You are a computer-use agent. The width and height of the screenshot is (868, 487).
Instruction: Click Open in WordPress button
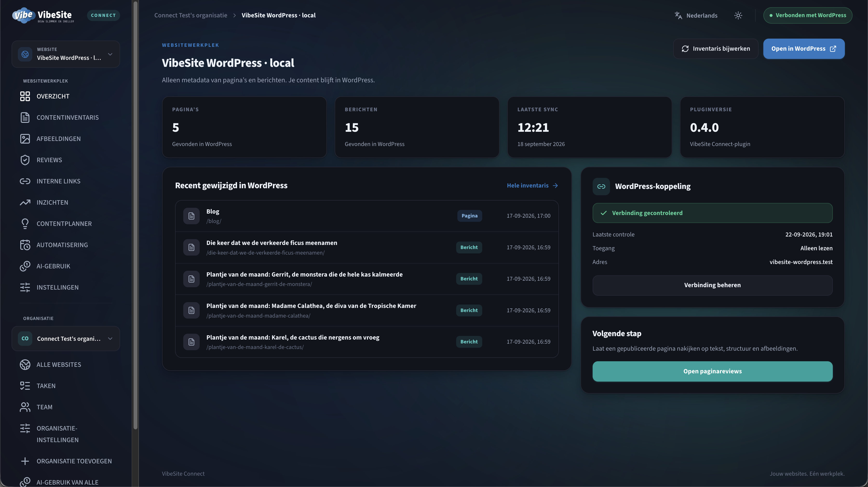804,49
